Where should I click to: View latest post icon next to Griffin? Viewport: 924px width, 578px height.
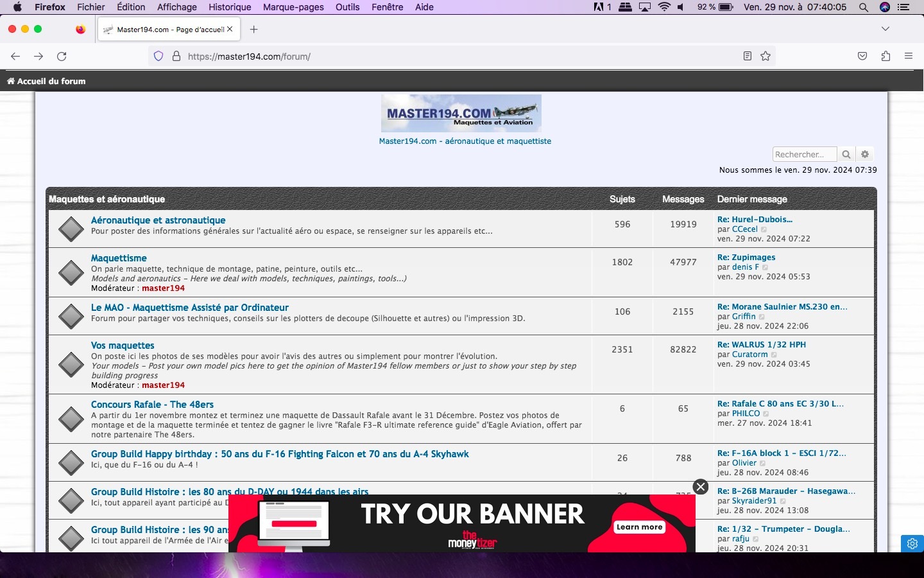762,317
